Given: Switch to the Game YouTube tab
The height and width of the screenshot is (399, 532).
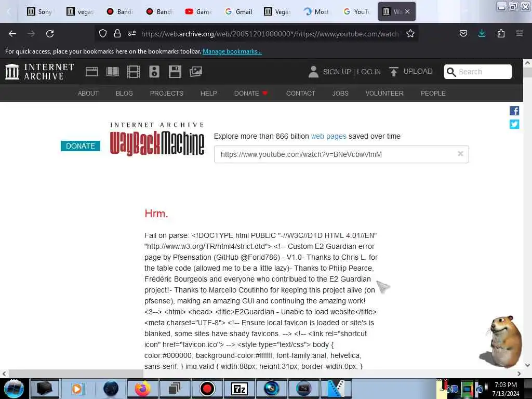Looking at the screenshot, I should 199,11.
